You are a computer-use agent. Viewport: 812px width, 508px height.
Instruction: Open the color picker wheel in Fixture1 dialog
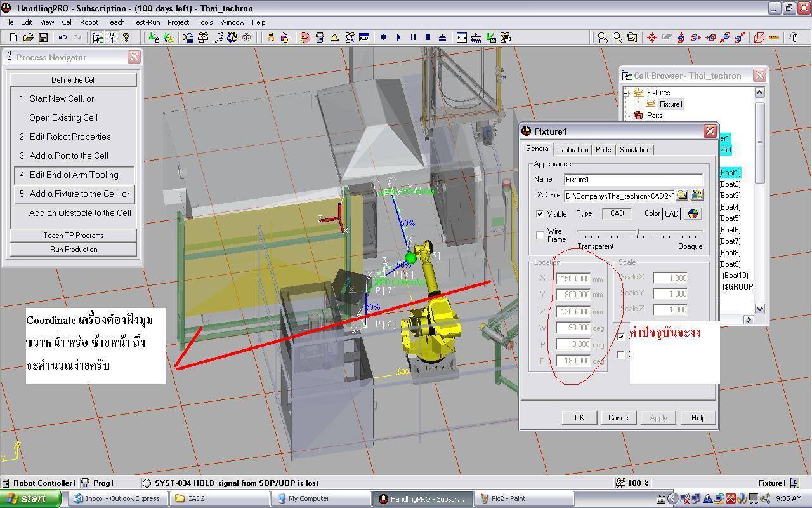(x=693, y=214)
